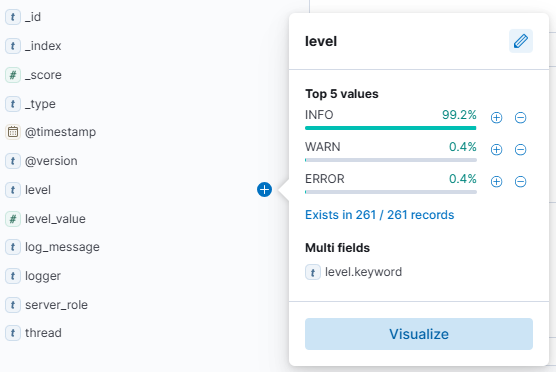The image size is (556, 372).
Task: Select the @timestamp field
Action: (x=60, y=132)
